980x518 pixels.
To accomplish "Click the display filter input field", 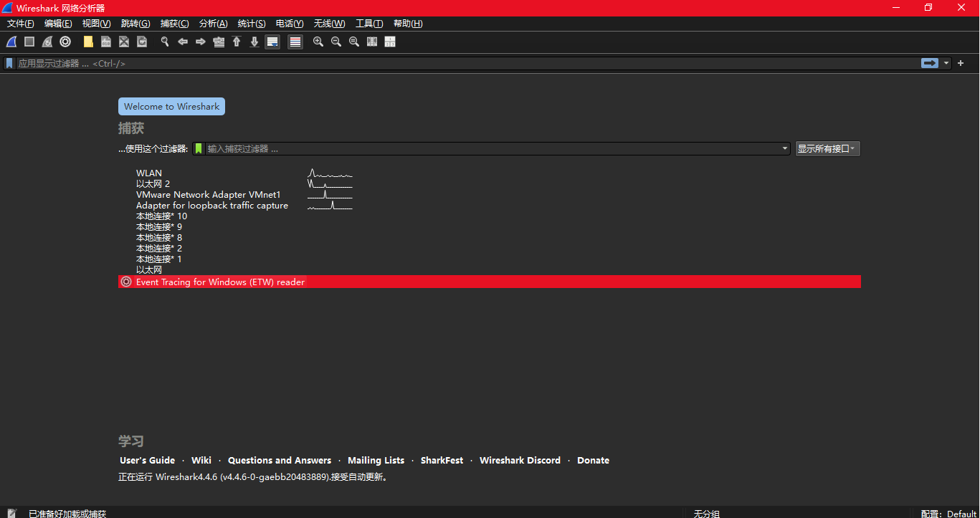I will point(467,63).
